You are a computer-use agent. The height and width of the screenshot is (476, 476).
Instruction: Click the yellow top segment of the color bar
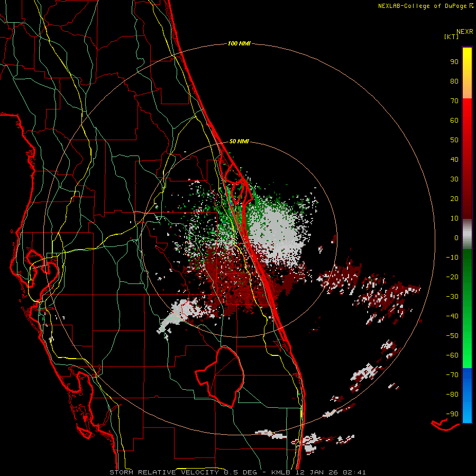(x=467, y=73)
